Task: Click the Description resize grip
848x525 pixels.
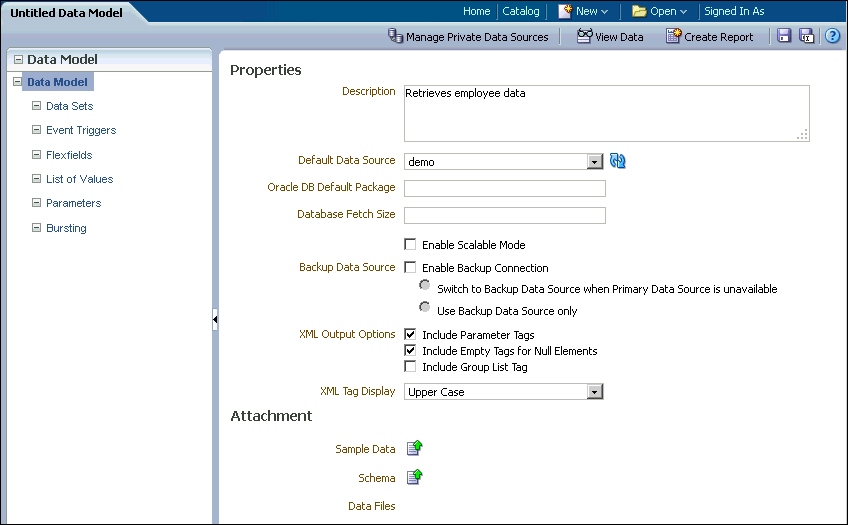Action: click(803, 134)
